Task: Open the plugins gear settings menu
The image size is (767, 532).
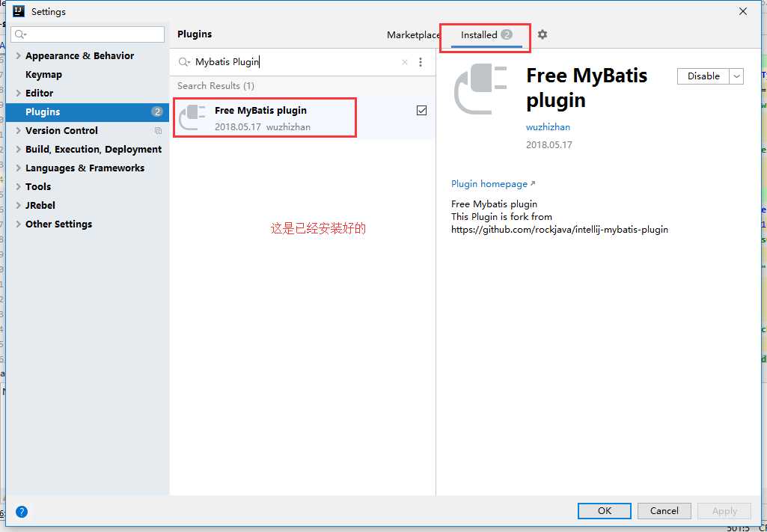Action: click(542, 34)
